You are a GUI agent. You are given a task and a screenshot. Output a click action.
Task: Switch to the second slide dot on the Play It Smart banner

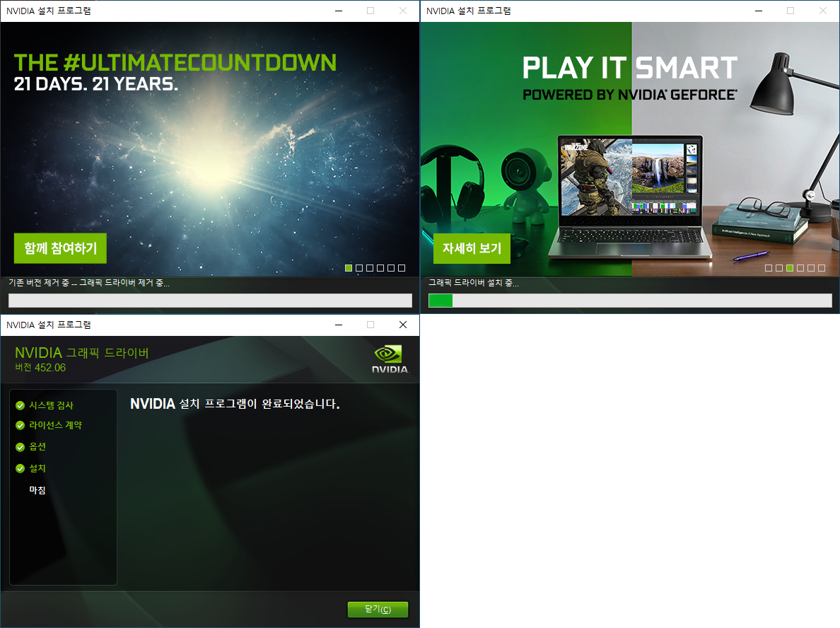[x=779, y=268]
